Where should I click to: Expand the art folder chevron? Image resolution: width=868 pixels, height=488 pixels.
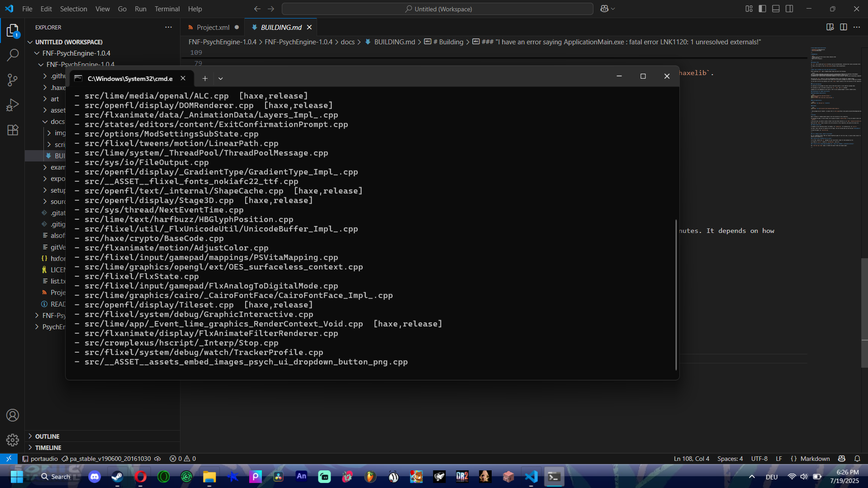point(45,99)
